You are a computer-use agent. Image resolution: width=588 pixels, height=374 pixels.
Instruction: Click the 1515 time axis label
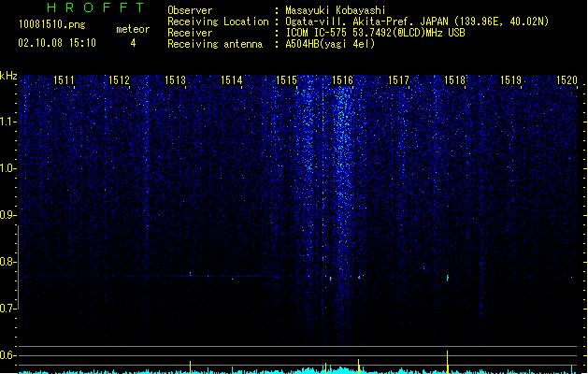click(286, 80)
